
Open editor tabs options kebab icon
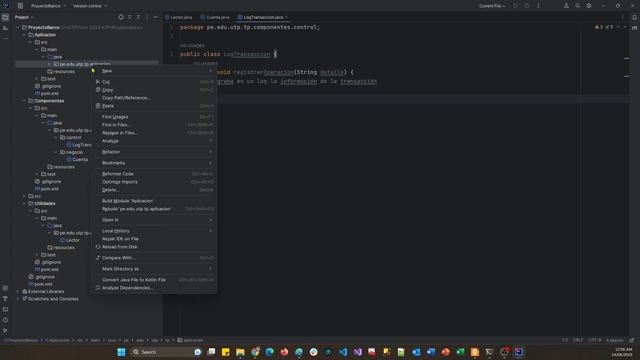[x=623, y=17]
